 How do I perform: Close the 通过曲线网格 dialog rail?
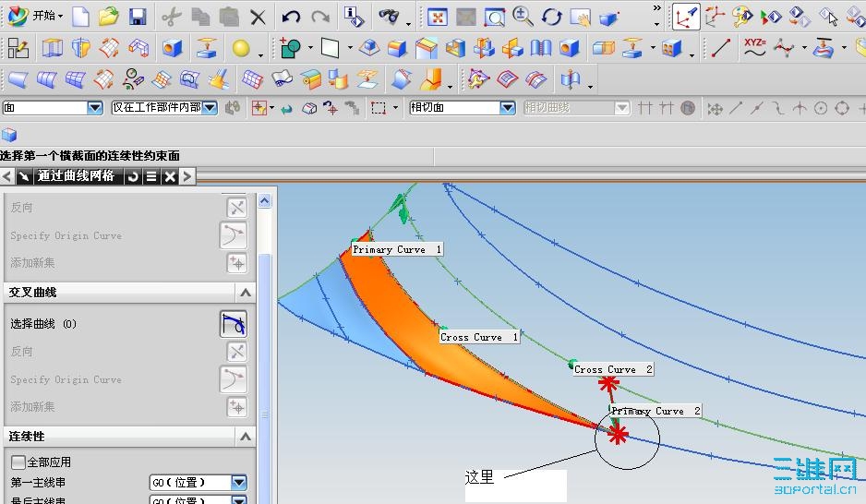tap(170, 176)
